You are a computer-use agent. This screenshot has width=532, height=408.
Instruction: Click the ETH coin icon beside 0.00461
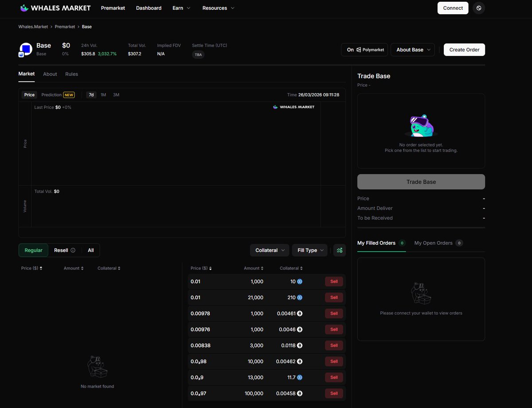(300, 314)
